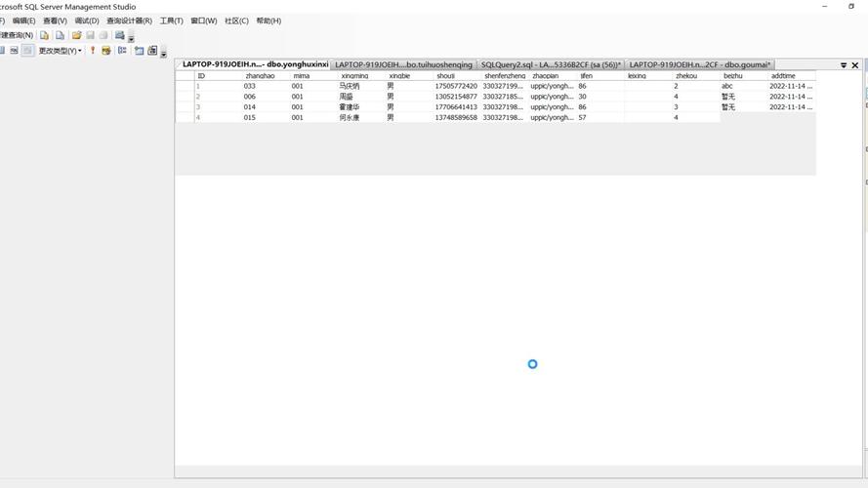
Task: Open the 更改类型(Y) dropdown
Action: (60, 51)
